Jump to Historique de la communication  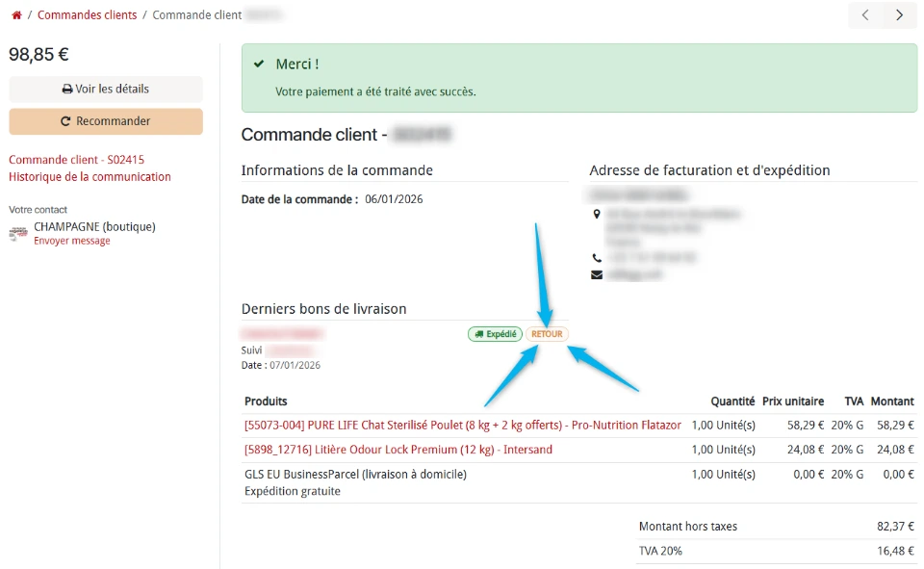90,177
